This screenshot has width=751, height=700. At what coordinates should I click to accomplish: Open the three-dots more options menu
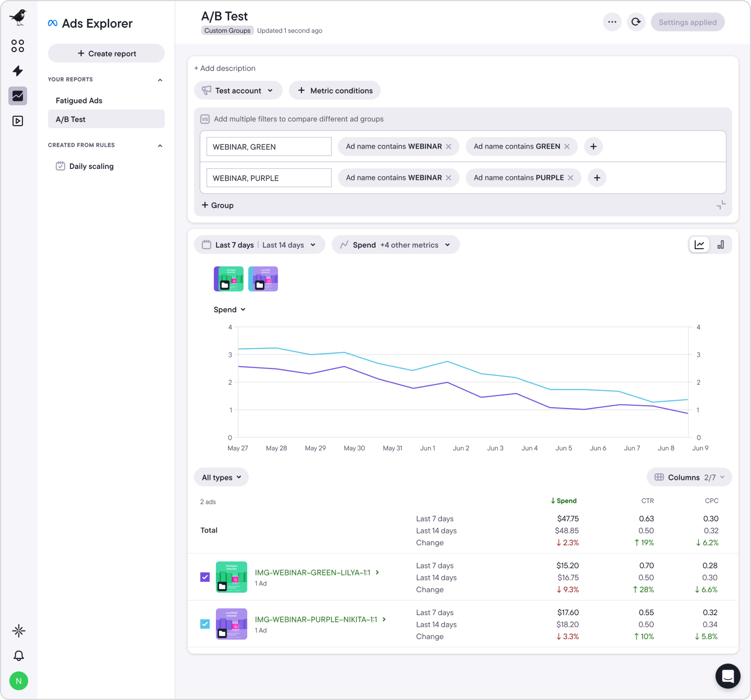pyautogui.click(x=612, y=22)
